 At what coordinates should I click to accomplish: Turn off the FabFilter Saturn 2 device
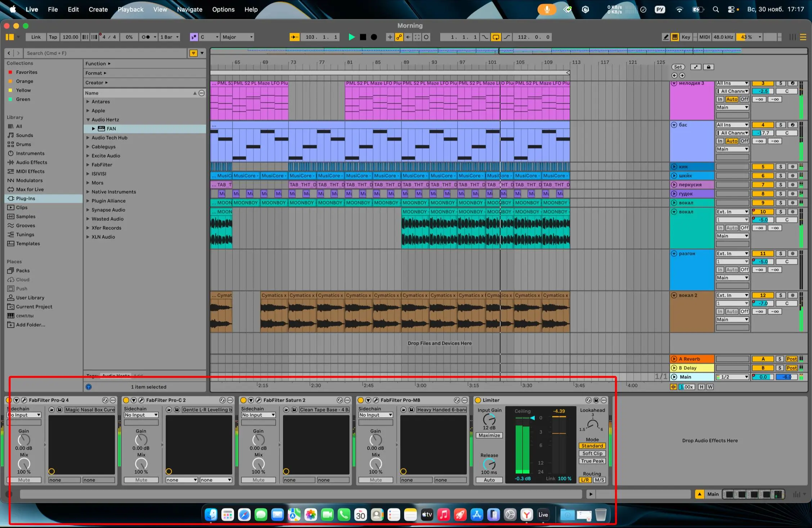[243, 400]
